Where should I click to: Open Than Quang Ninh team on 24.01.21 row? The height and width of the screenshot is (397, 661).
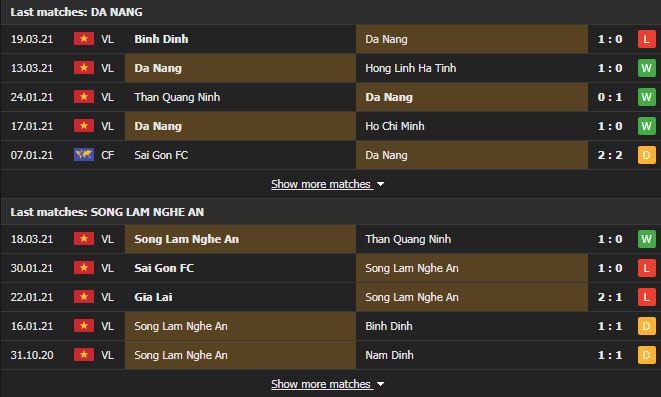pos(177,97)
